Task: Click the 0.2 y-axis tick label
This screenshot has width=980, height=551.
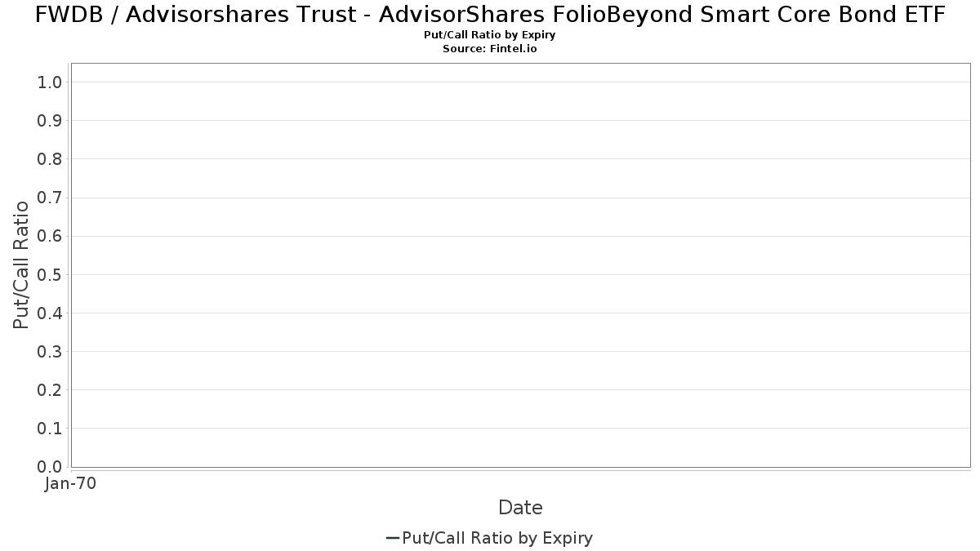Action: pyautogui.click(x=50, y=390)
